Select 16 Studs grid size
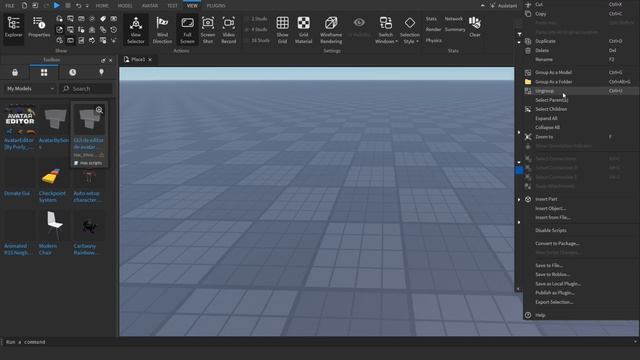This screenshot has width=640, height=360. point(257,40)
